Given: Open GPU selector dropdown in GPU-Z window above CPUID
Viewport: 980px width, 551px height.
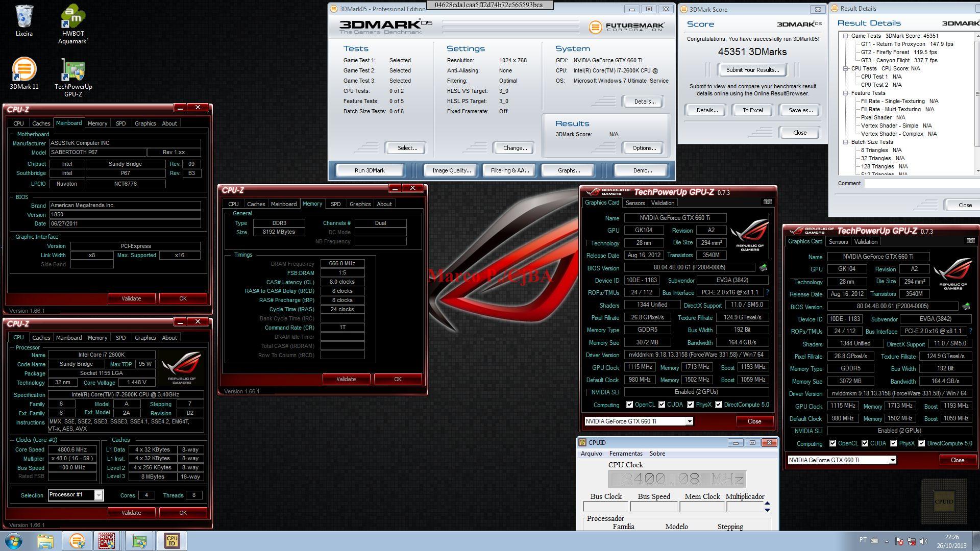Looking at the screenshot, I should pyautogui.click(x=689, y=421).
